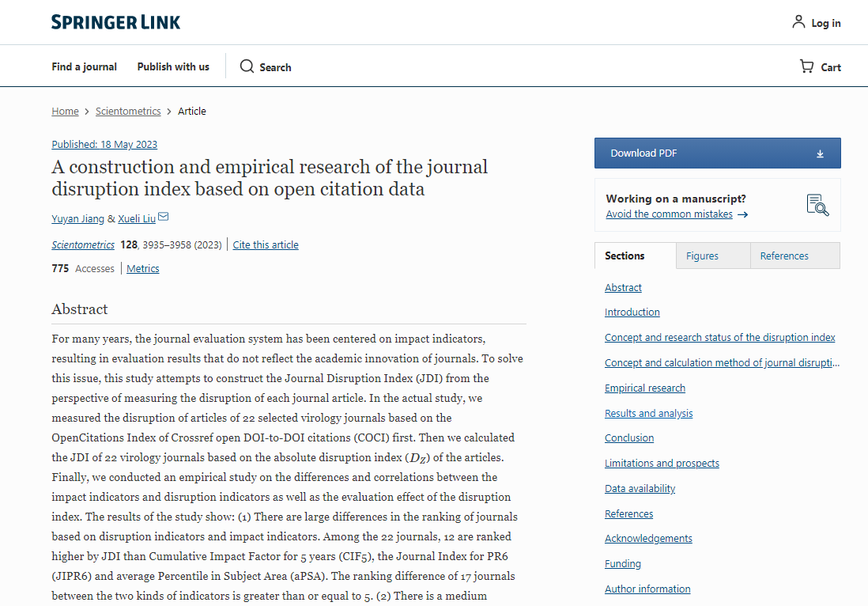This screenshot has width=868, height=606.
Task: Switch to the Figures tab
Action: coord(702,256)
